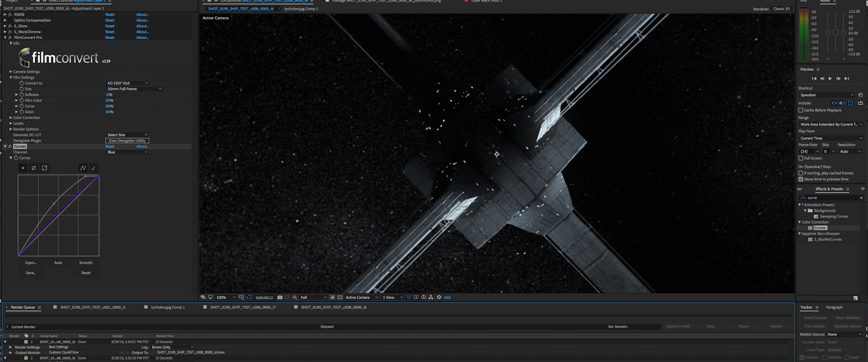Image resolution: width=868 pixels, height=362 pixels.
Task: Step to previous frame in Preview
Action: pyautogui.click(x=822, y=79)
